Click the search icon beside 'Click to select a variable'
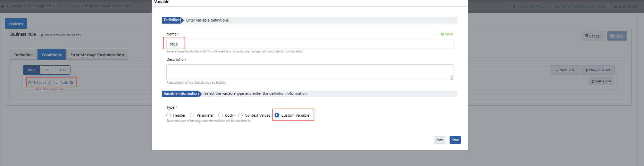 (x=72, y=83)
